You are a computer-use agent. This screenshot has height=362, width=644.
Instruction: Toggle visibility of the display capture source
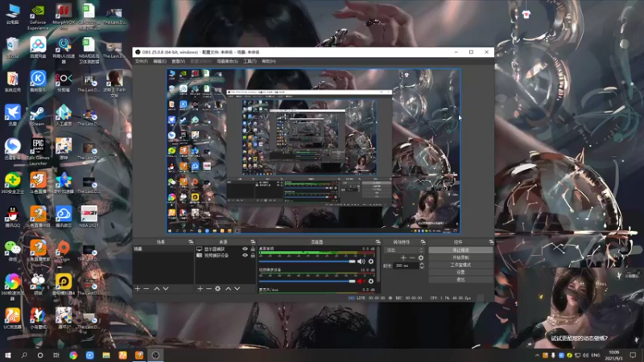pos(245,249)
